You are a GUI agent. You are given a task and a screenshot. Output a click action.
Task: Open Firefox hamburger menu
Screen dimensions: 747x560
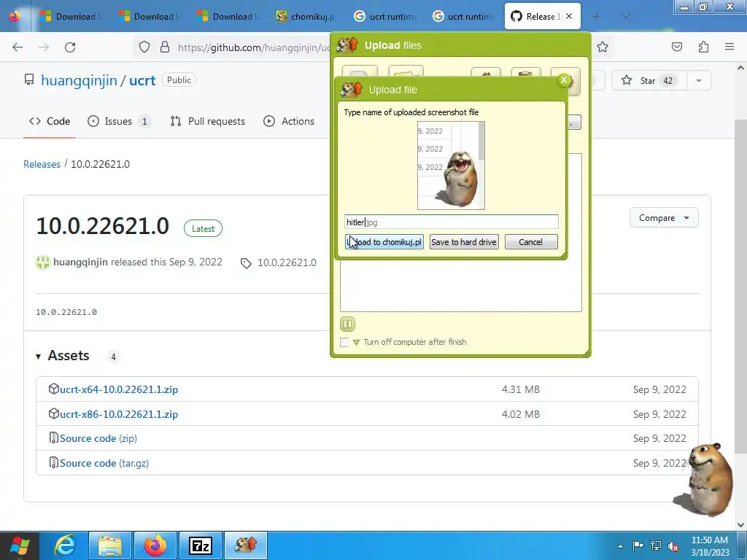pos(729,47)
